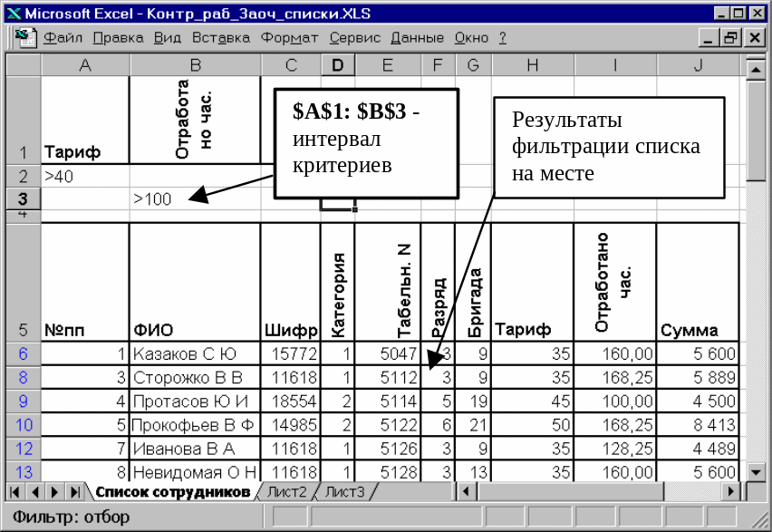Switch to the Лист2 sheet tab

pos(287,492)
